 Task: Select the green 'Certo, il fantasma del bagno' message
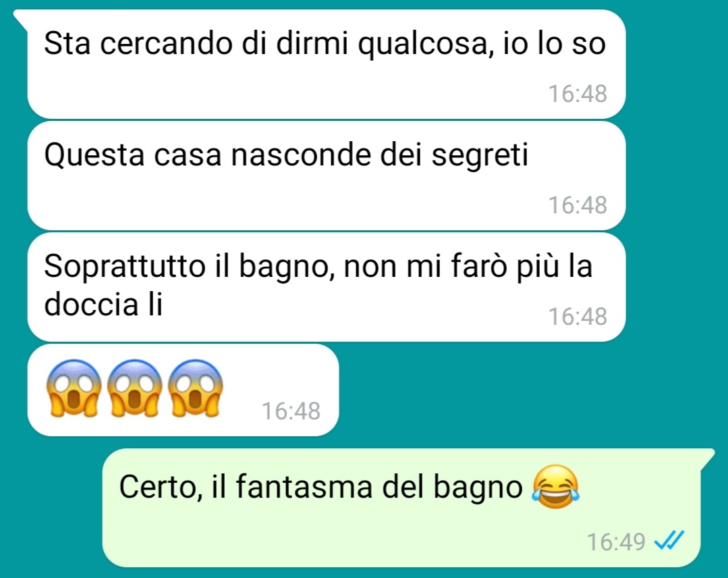401,507
